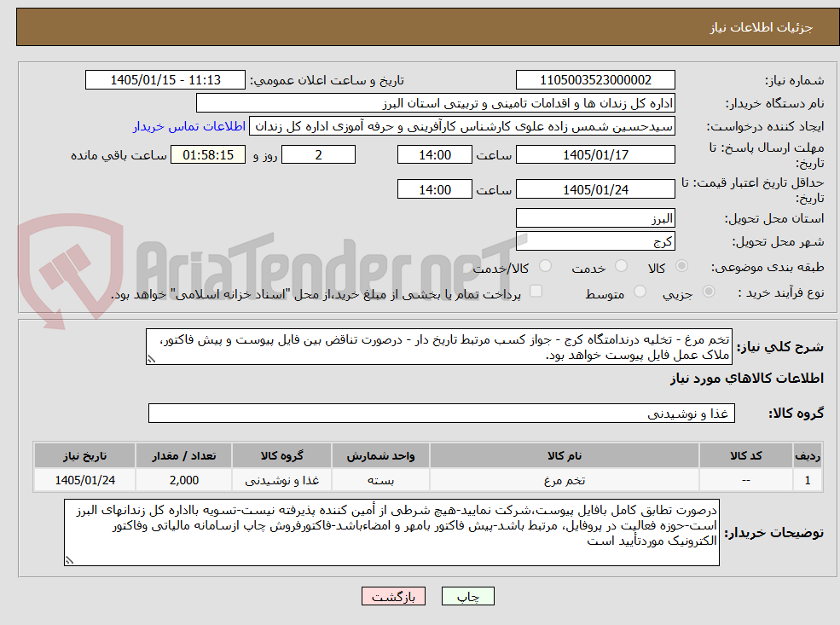840x625 pixels.
Task: Click the buyer notes text area
Action: tap(391, 532)
